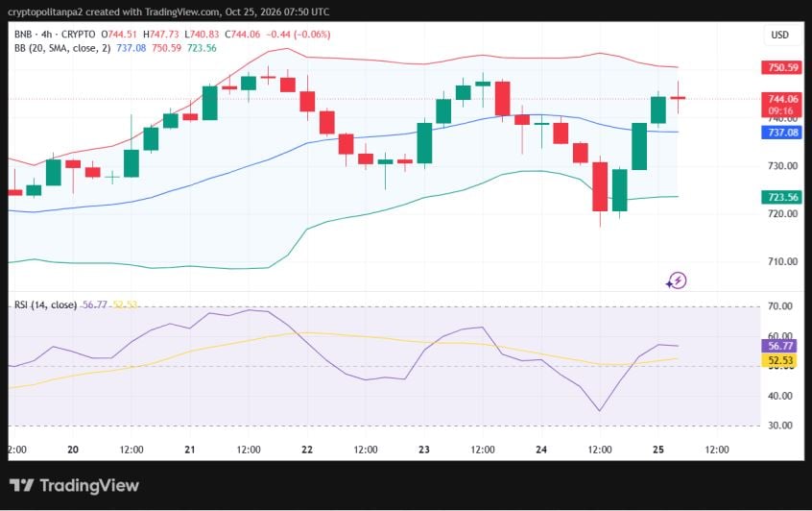Click the large red candle at 24 12:00

pos(600,186)
